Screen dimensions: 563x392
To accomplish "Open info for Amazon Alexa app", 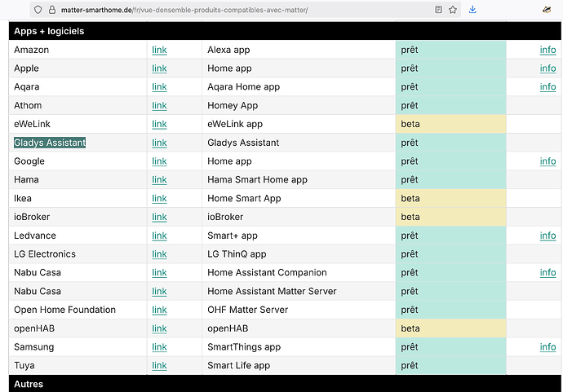I will [547, 50].
